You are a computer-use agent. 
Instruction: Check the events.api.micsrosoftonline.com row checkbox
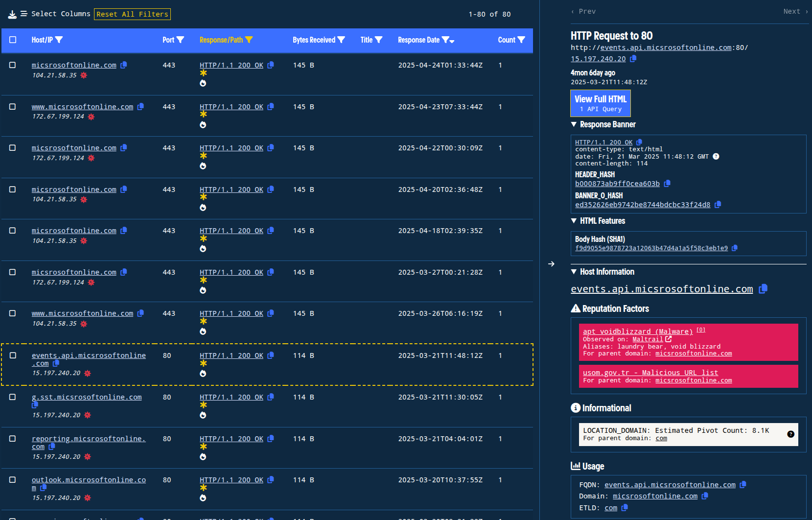pyautogui.click(x=13, y=355)
